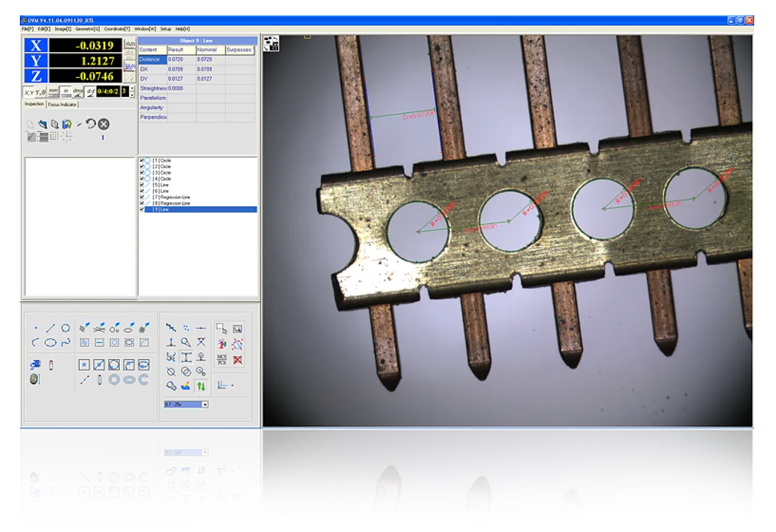Click the I-beam distance tool icon
776x532 pixels.
tap(186, 357)
